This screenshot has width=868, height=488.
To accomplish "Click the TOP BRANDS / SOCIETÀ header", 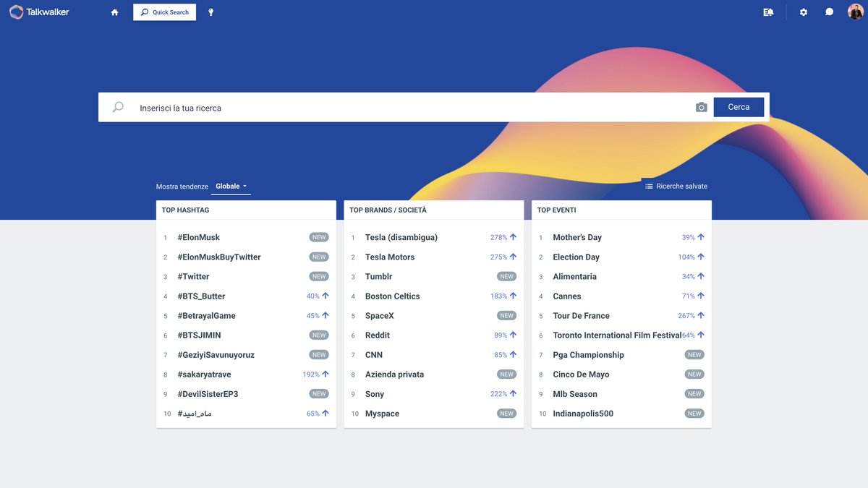I will point(388,210).
